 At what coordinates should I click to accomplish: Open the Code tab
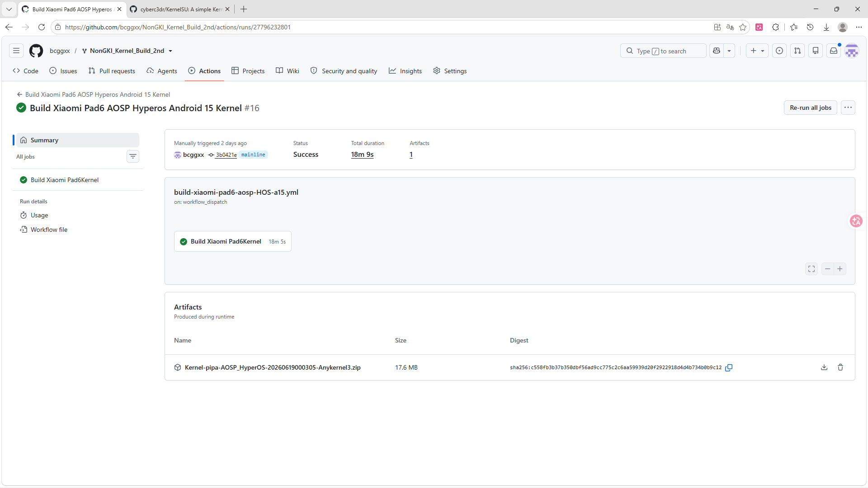tap(25, 71)
